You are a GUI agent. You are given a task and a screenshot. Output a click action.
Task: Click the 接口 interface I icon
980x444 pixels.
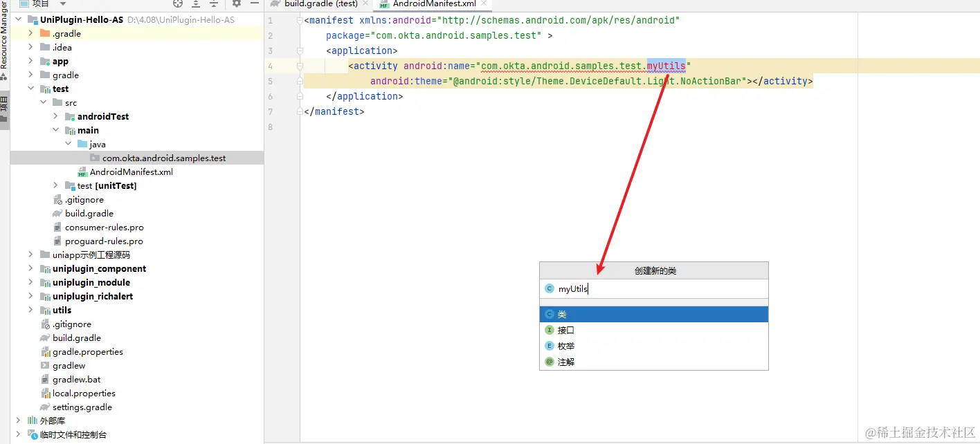(550, 330)
